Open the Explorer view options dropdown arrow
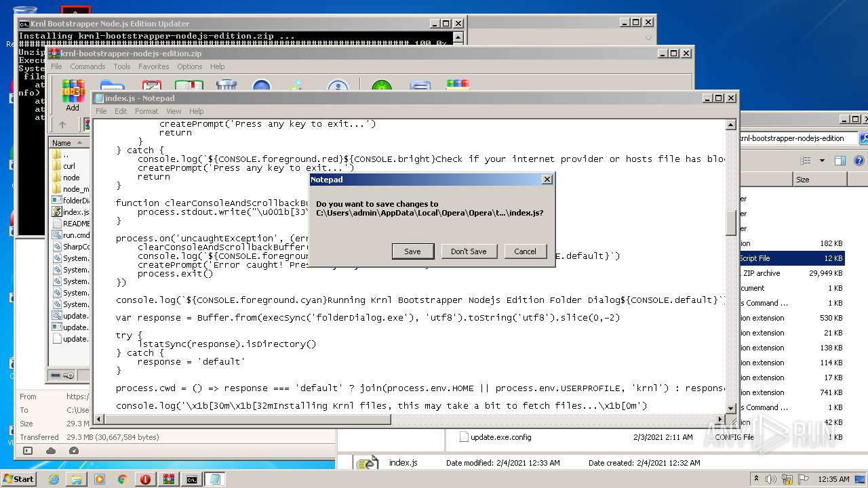 pos(822,161)
